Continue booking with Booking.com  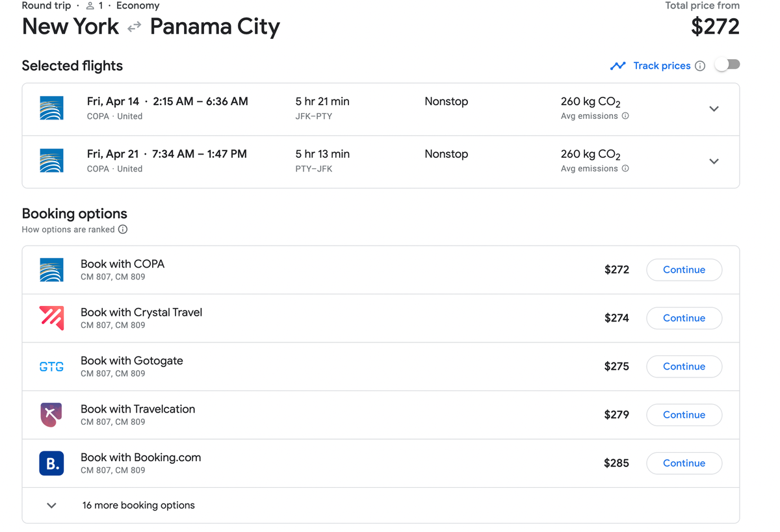tap(684, 463)
